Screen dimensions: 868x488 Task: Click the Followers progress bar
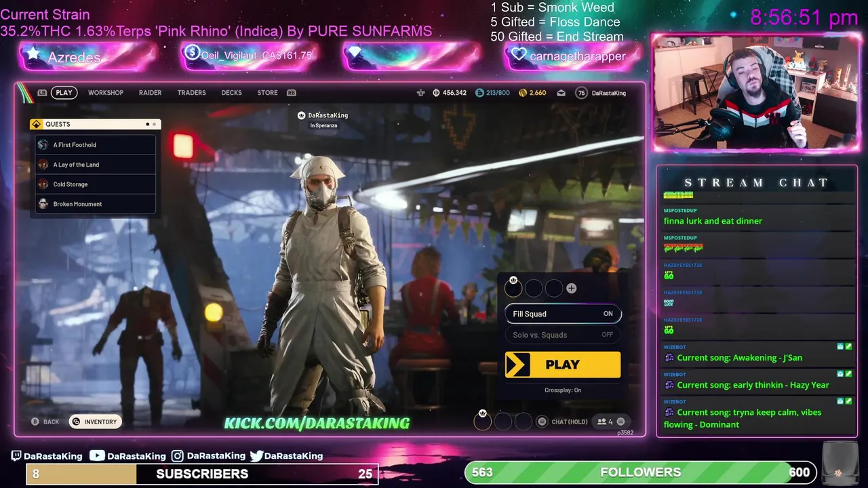[x=640, y=472]
